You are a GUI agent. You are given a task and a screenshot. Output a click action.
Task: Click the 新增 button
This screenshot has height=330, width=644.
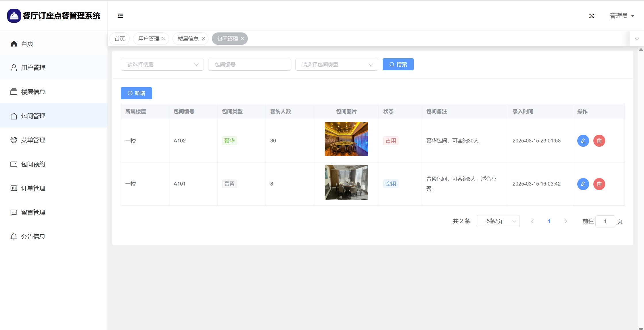(136, 93)
